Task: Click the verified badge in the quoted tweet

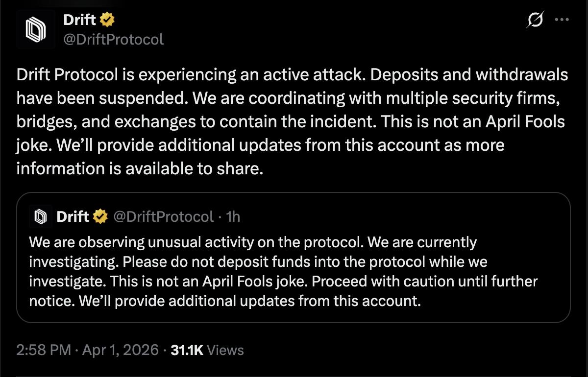Action: [101, 216]
